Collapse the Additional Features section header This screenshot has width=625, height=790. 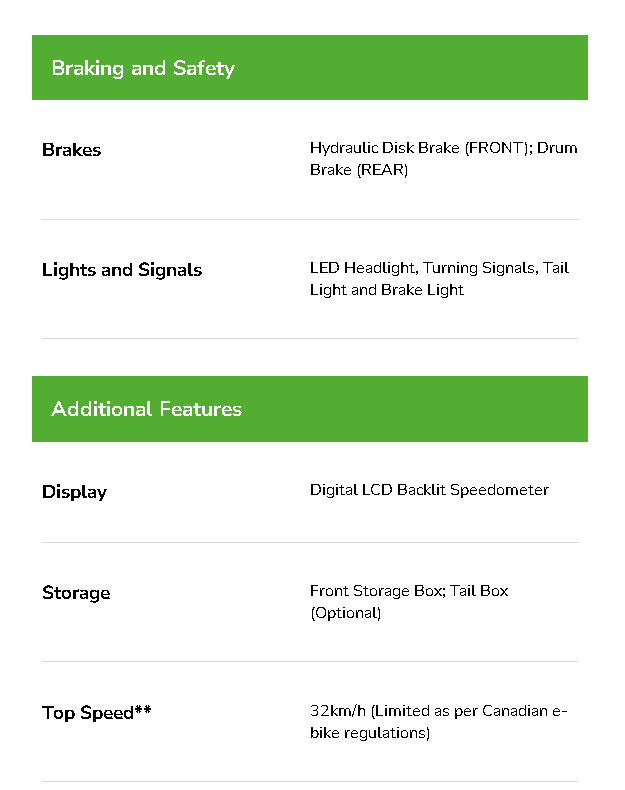tap(146, 409)
